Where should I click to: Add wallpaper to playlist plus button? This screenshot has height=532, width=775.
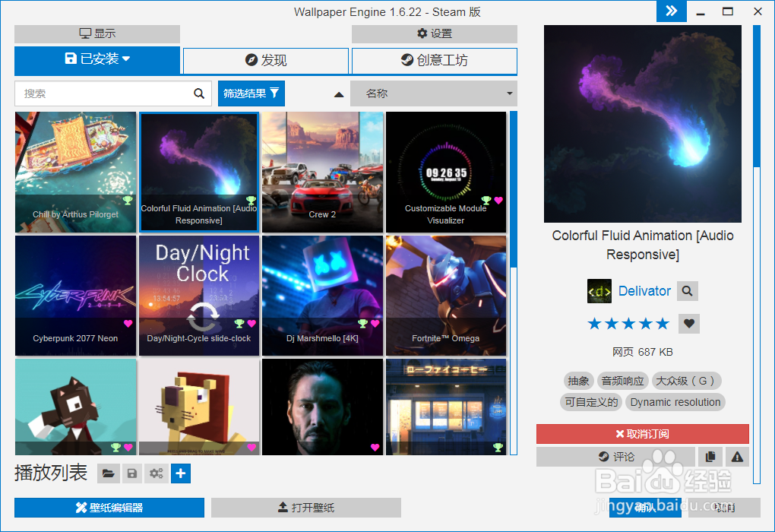pyautogui.click(x=181, y=473)
